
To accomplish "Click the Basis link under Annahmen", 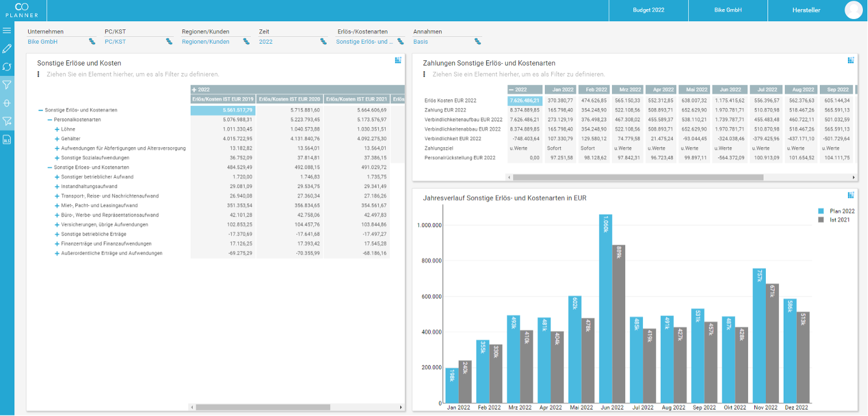I will pyautogui.click(x=420, y=42).
